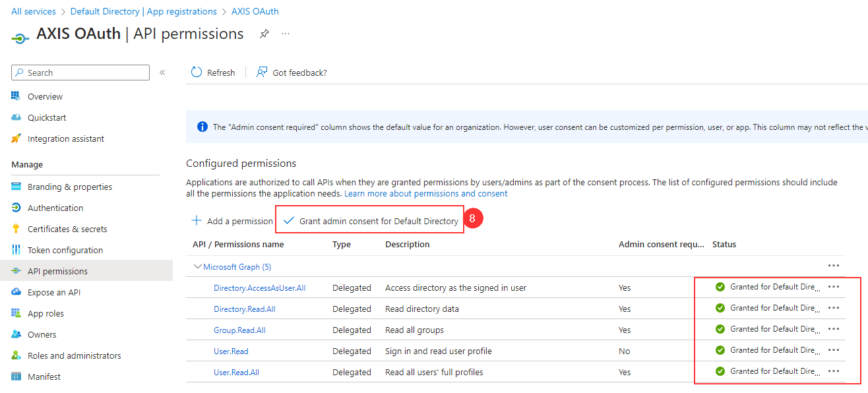Open the ellipsis menu beside the page title
Screen dimensions: 868x393
coord(285,34)
